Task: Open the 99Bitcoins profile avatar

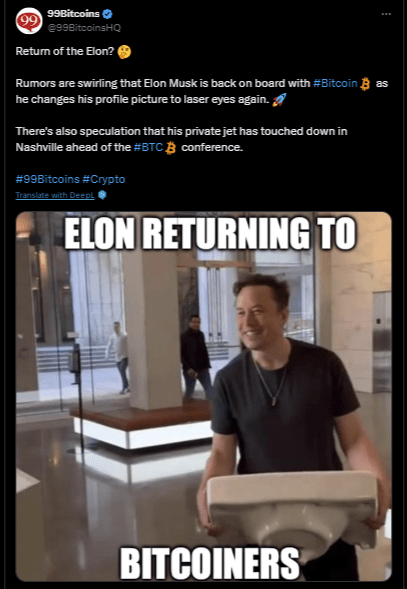Action: pos(29,21)
